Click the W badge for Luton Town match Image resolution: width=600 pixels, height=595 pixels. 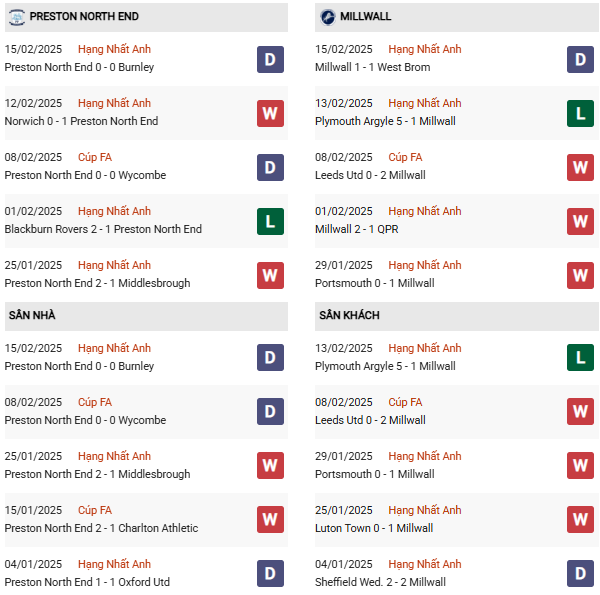(580, 519)
